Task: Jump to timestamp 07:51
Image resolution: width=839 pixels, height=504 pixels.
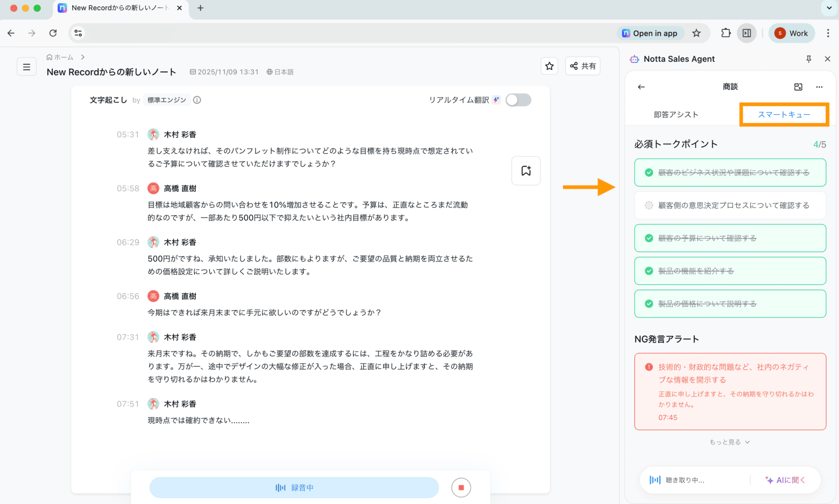Action: click(x=128, y=404)
